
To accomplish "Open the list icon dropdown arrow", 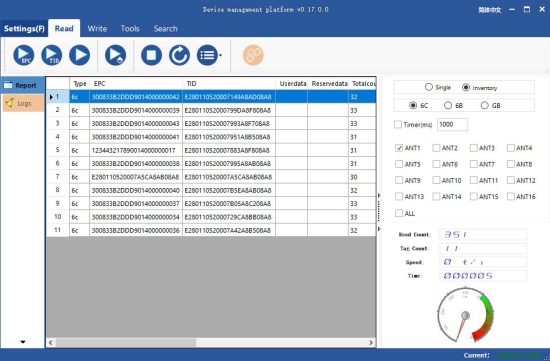I will tap(220, 55).
